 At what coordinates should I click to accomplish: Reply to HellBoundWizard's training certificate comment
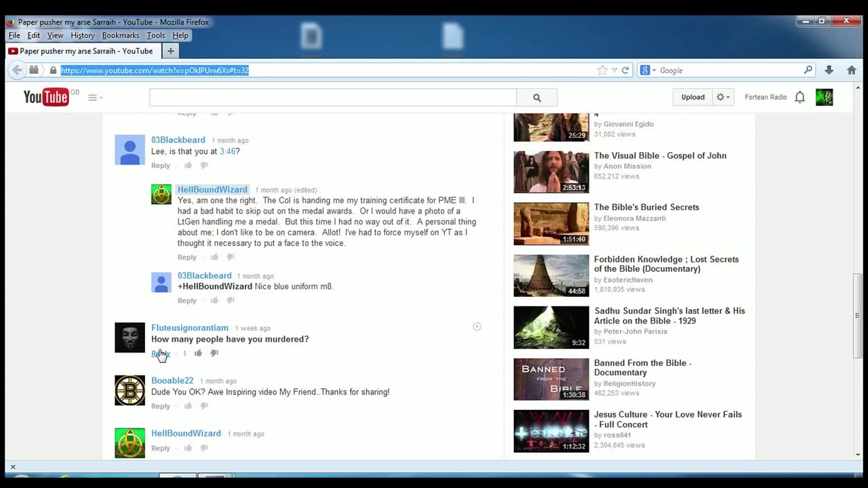[187, 257]
